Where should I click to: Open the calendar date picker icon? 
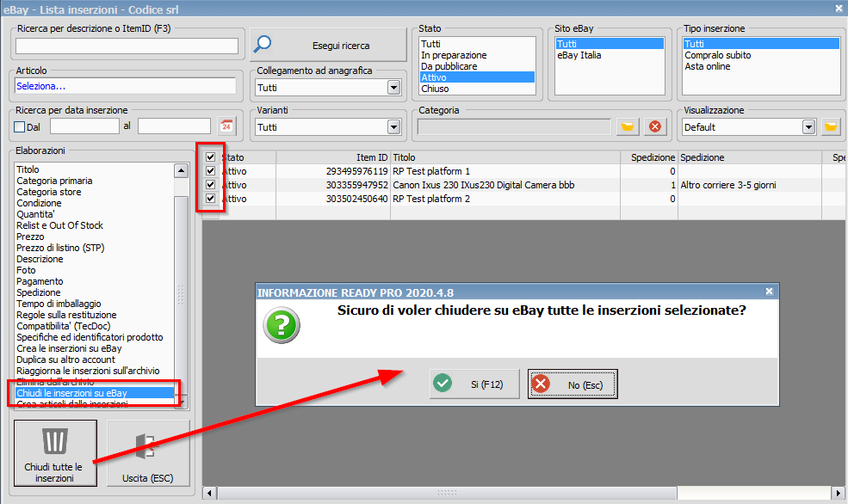point(226,126)
